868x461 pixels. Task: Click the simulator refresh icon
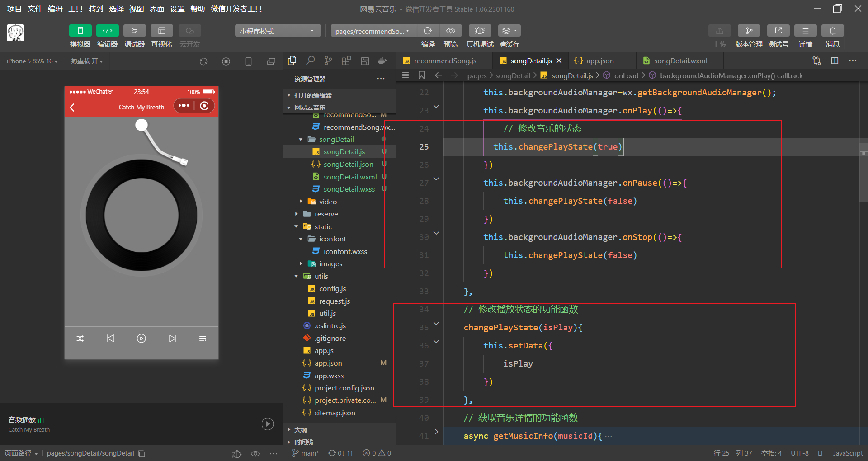click(x=203, y=61)
